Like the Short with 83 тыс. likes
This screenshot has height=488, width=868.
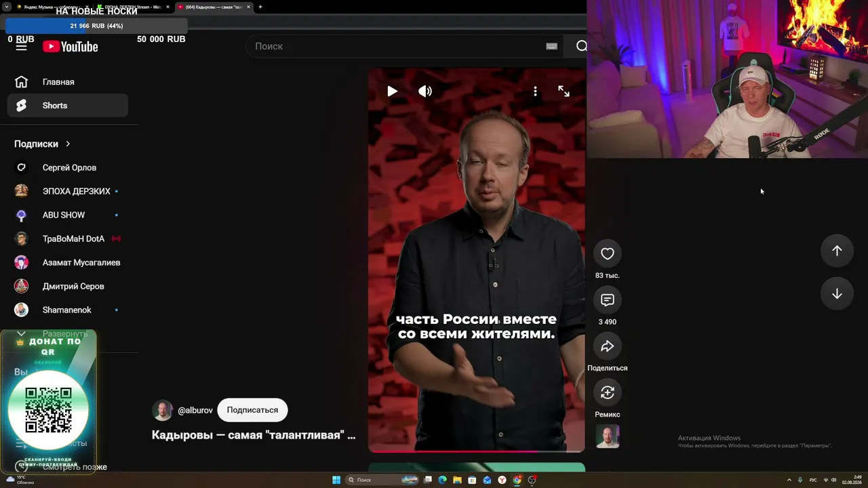click(608, 253)
